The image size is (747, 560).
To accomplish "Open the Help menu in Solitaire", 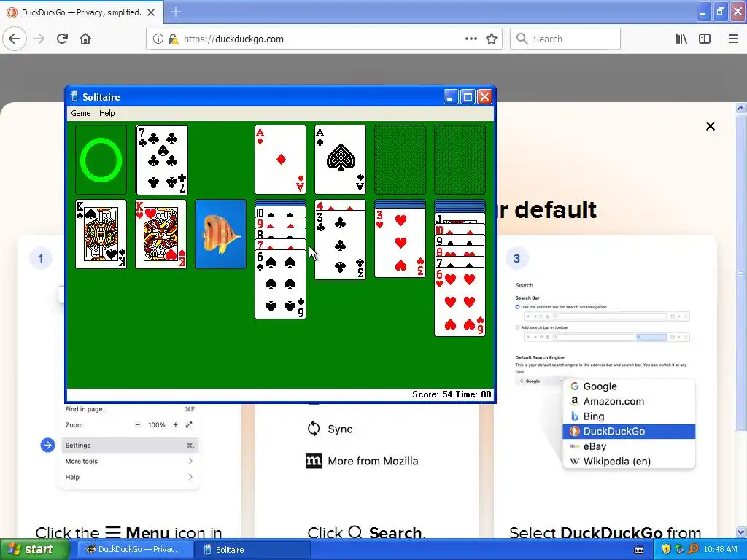I will (x=107, y=113).
